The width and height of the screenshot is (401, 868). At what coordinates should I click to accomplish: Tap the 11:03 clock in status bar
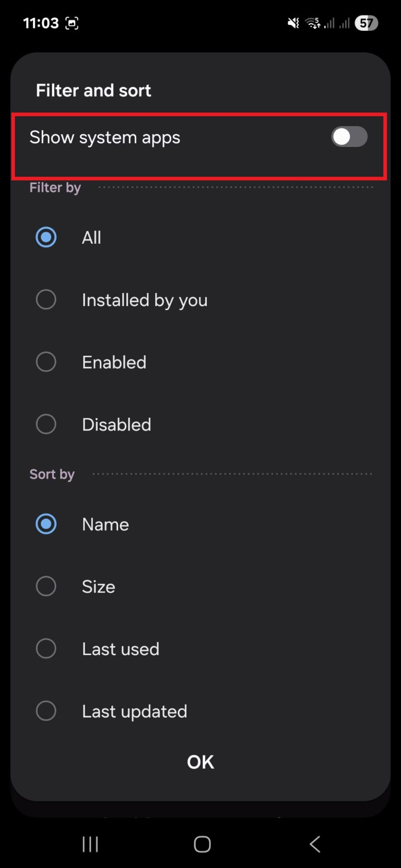pyautogui.click(x=41, y=23)
